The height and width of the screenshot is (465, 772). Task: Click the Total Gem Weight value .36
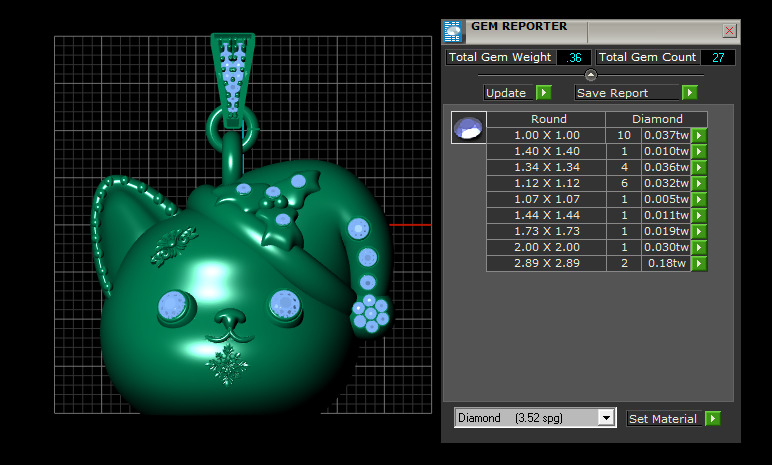coord(574,58)
